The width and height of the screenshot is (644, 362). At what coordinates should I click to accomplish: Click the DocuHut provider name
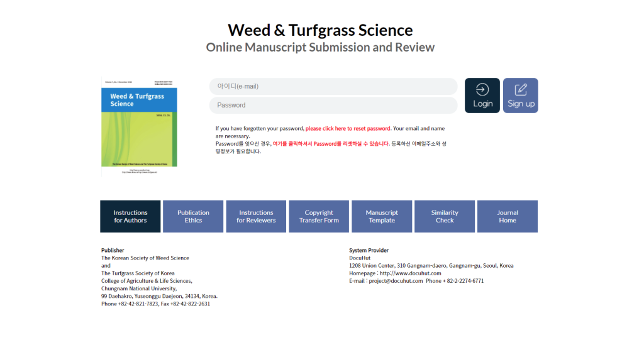(x=360, y=258)
